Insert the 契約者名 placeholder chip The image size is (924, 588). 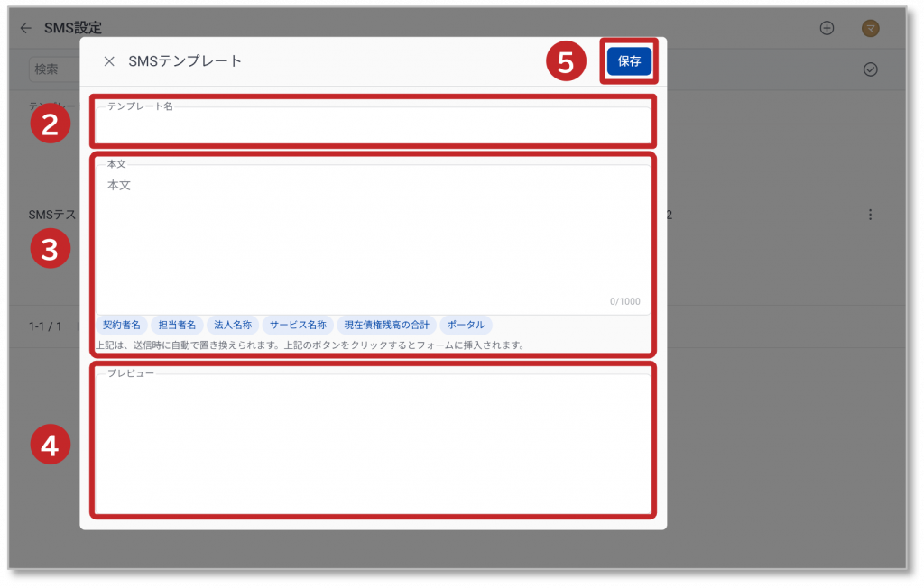(122, 325)
